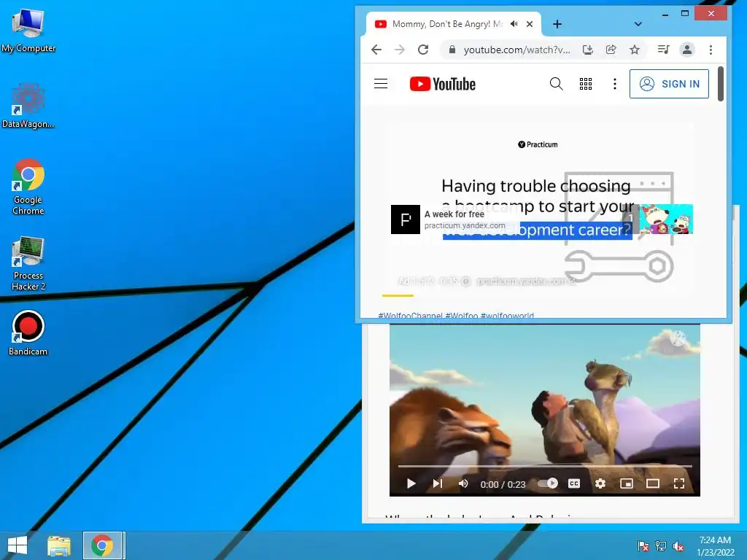Image resolution: width=747 pixels, height=560 pixels.
Task: Click the SIGN IN button
Action: [x=669, y=84]
